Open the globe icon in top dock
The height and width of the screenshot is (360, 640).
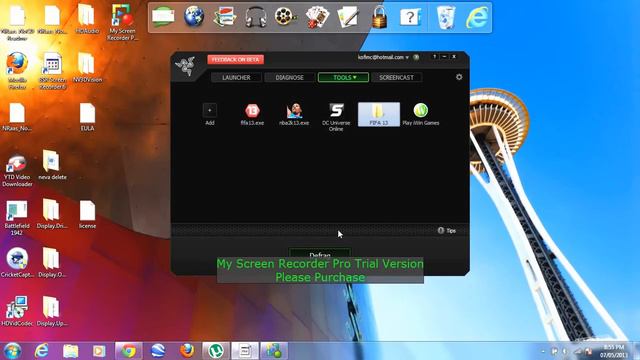(194, 17)
